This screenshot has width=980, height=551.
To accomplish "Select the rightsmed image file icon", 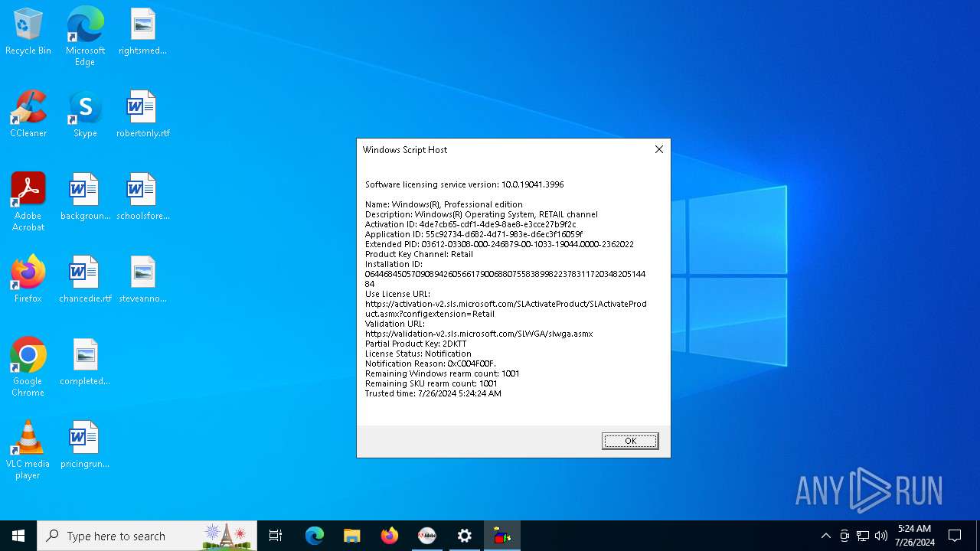I will [x=142, y=32].
